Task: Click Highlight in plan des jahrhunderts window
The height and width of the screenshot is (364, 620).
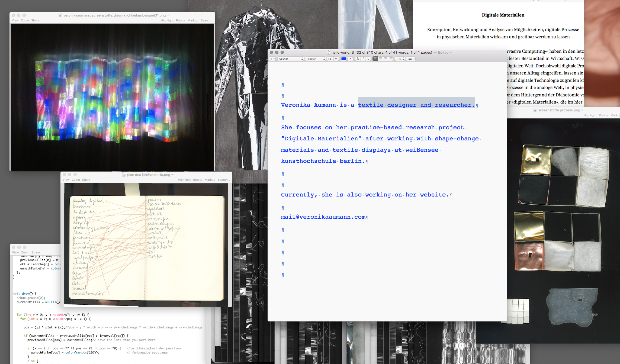Action: [x=184, y=180]
